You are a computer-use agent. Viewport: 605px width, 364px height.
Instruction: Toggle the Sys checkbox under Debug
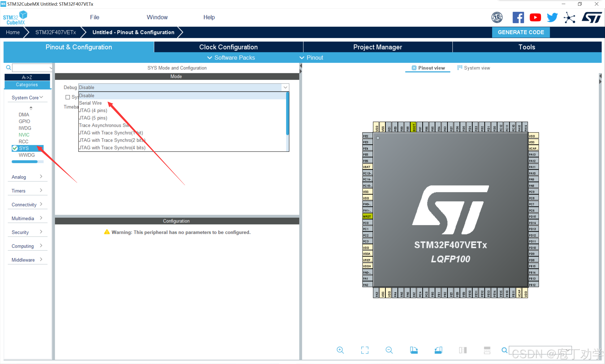(x=68, y=97)
